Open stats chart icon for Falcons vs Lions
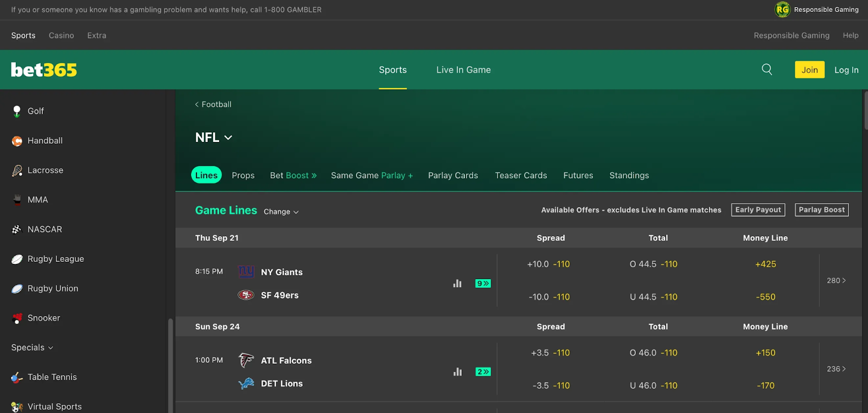 click(x=457, y=372)
